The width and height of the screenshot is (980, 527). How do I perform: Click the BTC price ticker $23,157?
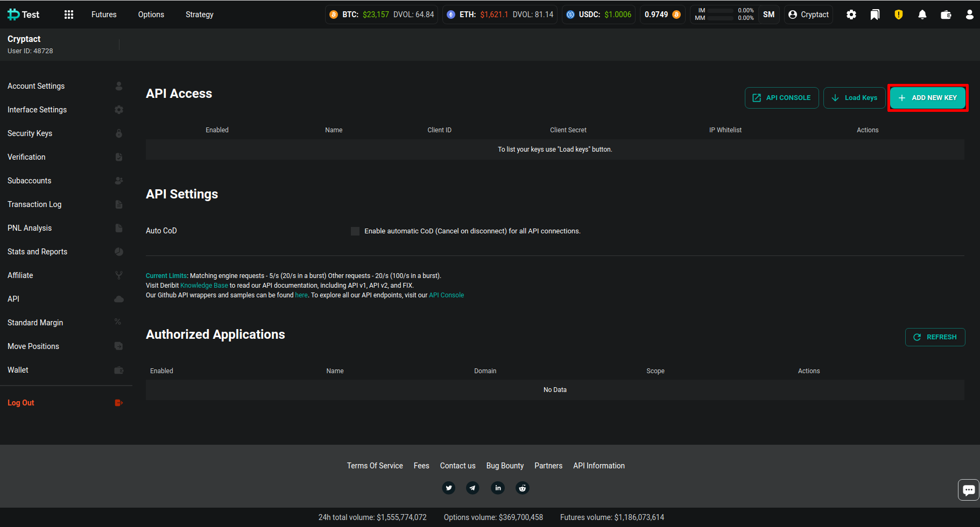(376, 15)
